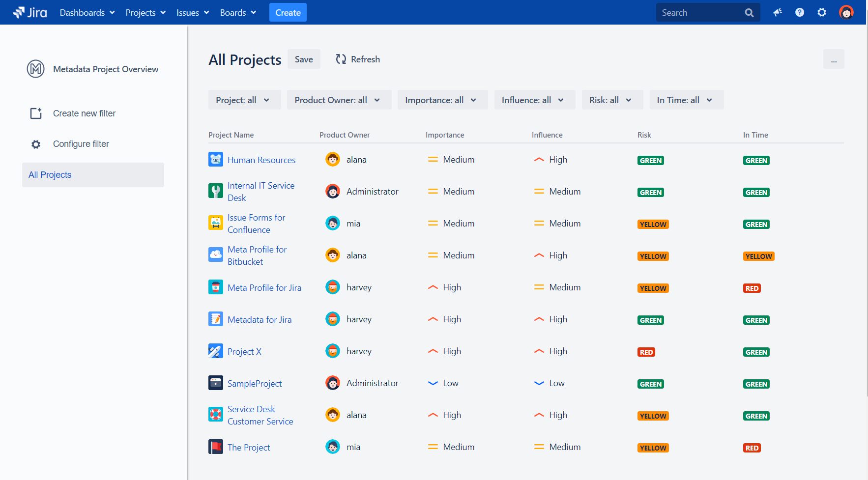This screenshot has height=480, width=868.
Task: Click the Jira logo
Action: [x=30, y=12]
